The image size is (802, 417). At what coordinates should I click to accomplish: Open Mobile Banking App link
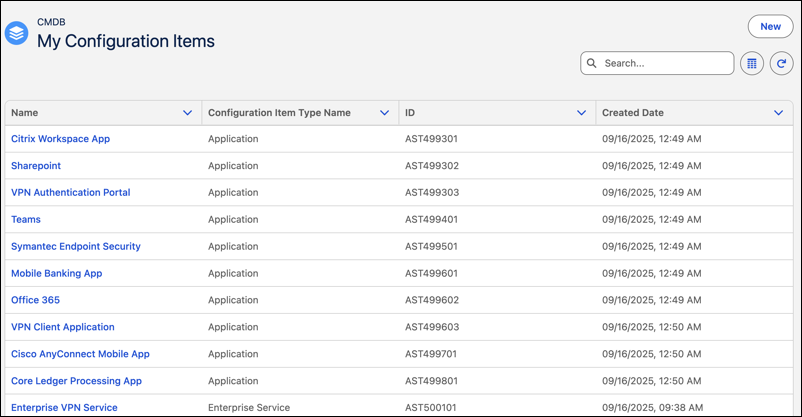point(57,273)
